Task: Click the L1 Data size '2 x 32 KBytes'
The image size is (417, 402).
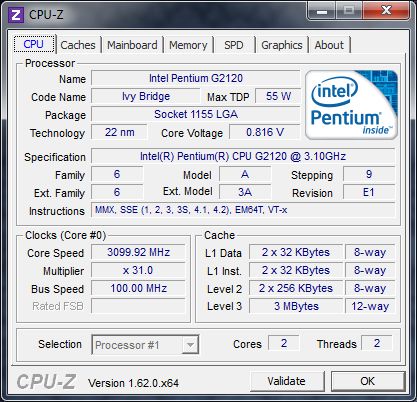Action: click(x=296, y=252)
